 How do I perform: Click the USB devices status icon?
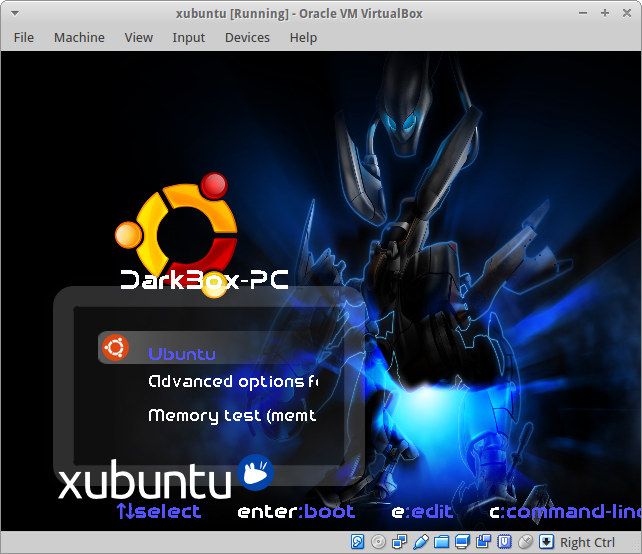[x=420, y=542]
